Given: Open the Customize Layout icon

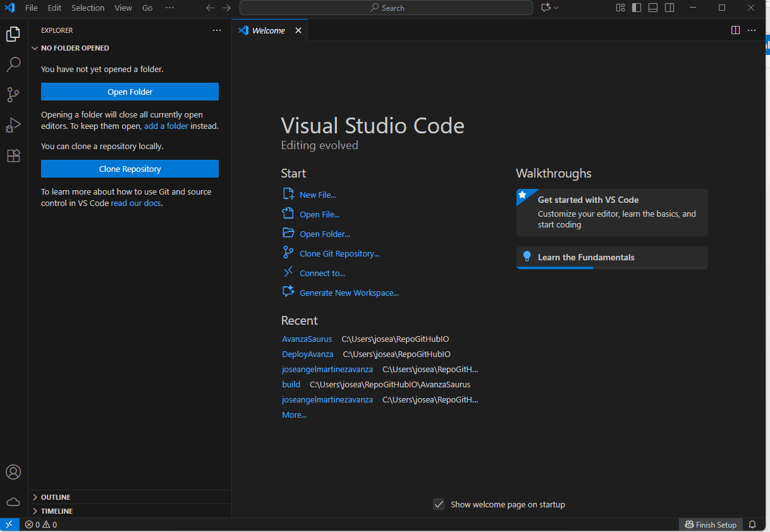Looking at the screenshot, I should point(620,8).
